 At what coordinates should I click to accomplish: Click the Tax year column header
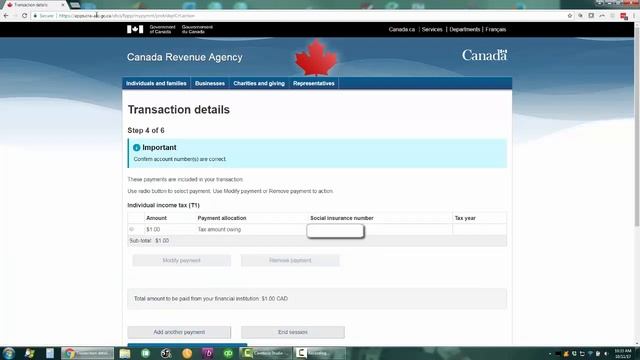click(x=465, y=218)
